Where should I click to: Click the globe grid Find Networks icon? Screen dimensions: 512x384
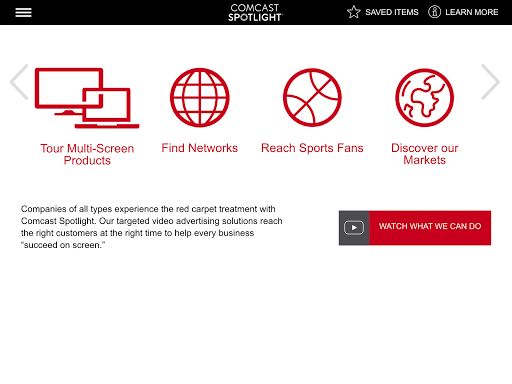(x=200, y=98)
